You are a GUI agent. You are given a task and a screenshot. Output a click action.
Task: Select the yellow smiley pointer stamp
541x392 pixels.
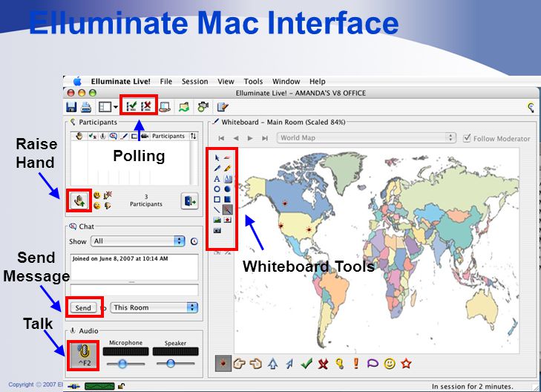click(x=390, y=363)
